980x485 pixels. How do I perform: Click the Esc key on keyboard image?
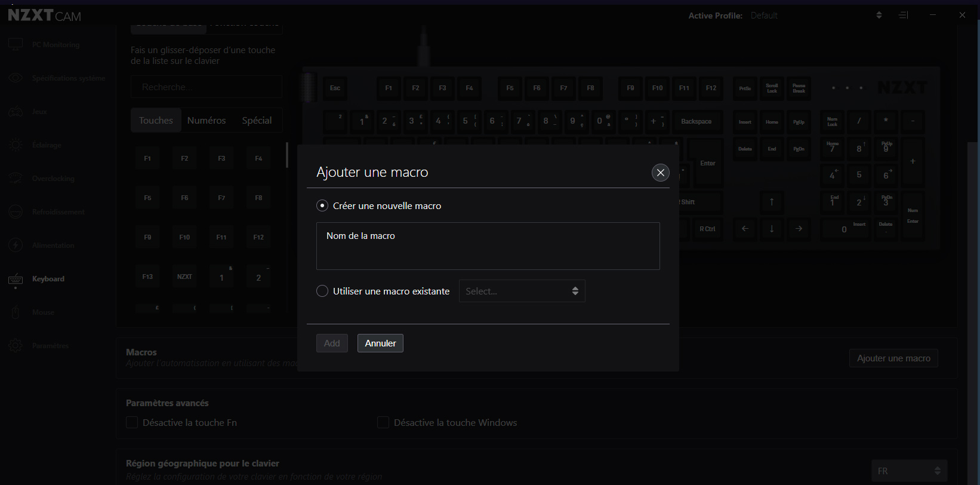point(335,88)
